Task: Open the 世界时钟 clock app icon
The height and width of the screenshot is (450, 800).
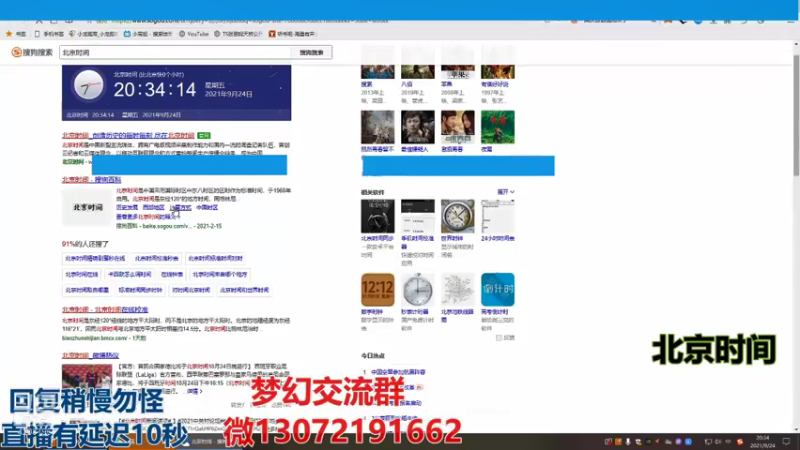Action: pos(458,216)
